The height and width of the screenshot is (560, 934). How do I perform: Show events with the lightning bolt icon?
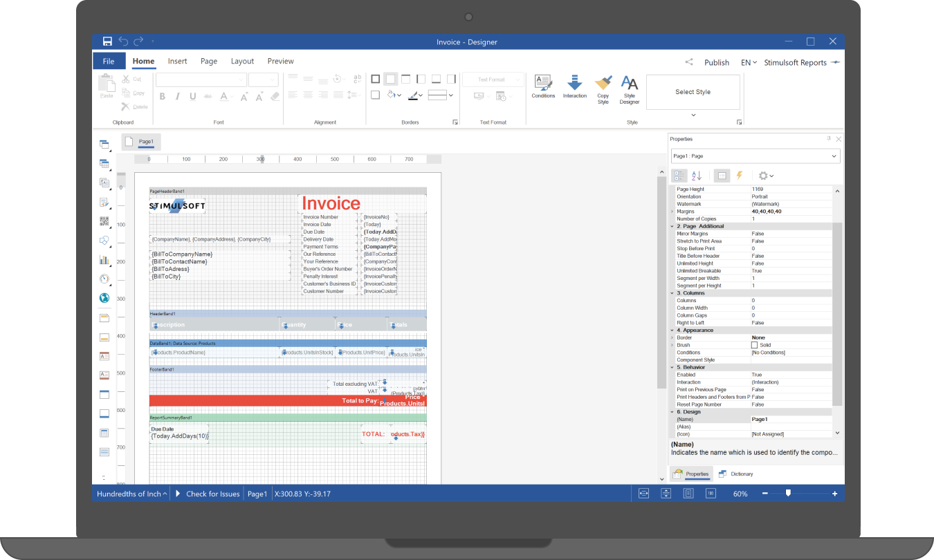[739, 176]
